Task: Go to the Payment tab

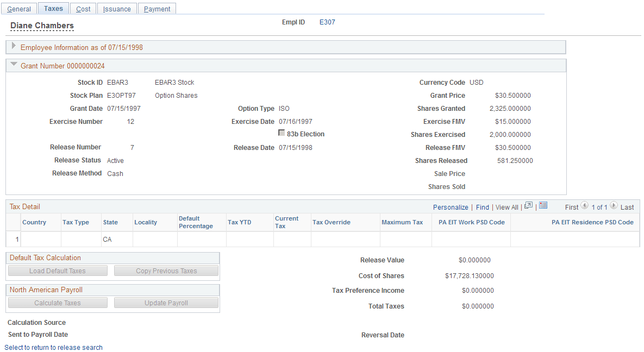Action: click(157, 8)
